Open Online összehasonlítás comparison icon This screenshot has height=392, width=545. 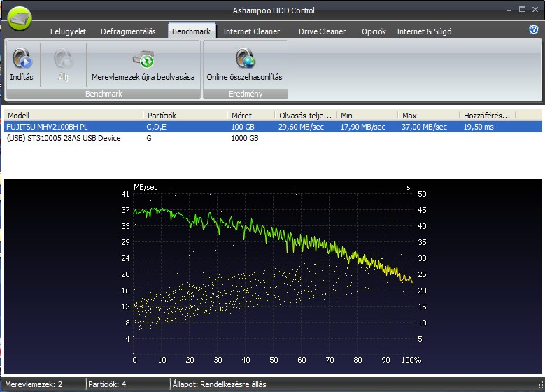click(x=245, y=64)
